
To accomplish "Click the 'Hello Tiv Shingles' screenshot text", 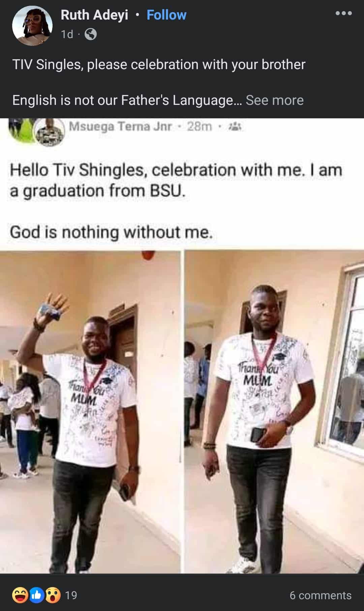I will click(x=176, y=180).
